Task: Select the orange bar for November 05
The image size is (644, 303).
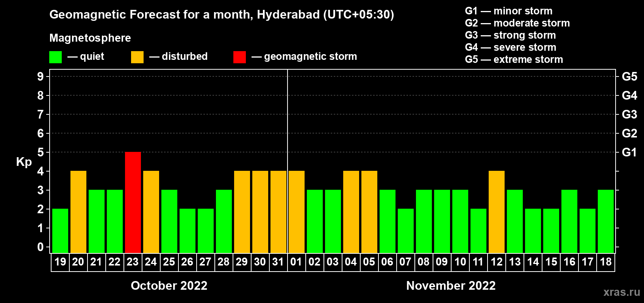Action: point(369,212)
